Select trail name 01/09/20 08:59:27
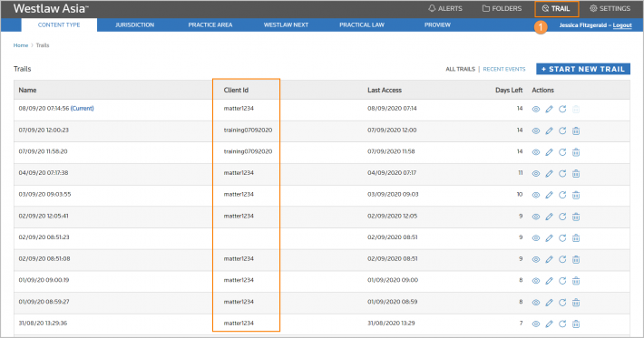Viewport: 644px width, 338px height. (44, 302)
